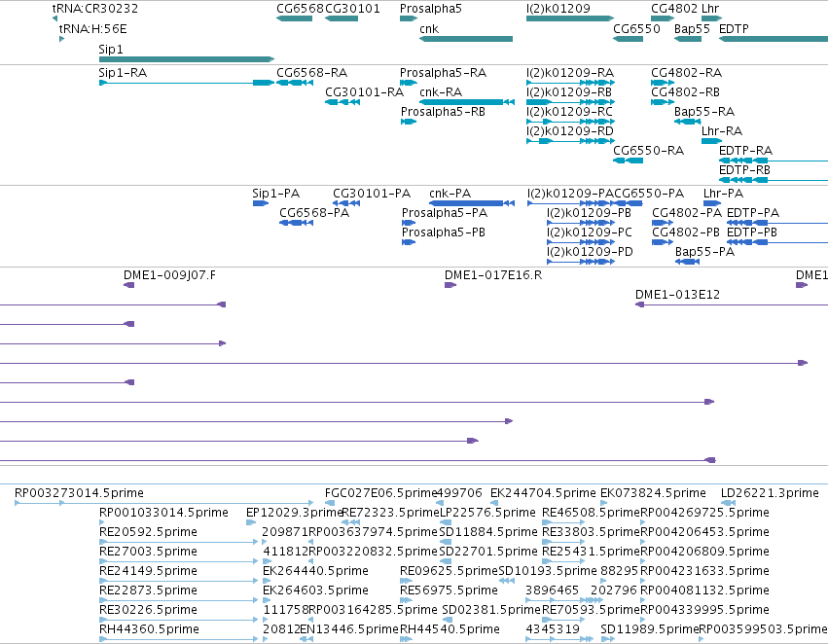828x644 pixels.
Task: Select the Prosalpha5-PA protein label
Action: (x=445, y=213)
